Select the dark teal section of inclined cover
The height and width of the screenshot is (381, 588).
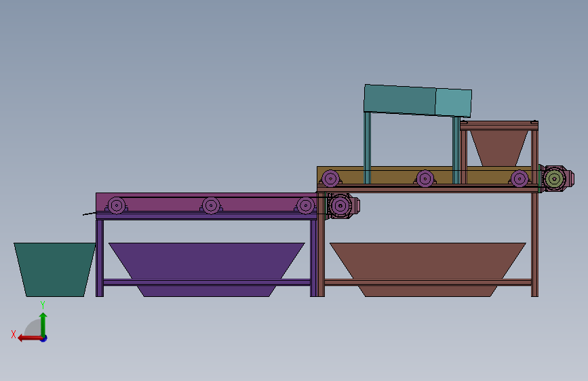coord(399,100)
